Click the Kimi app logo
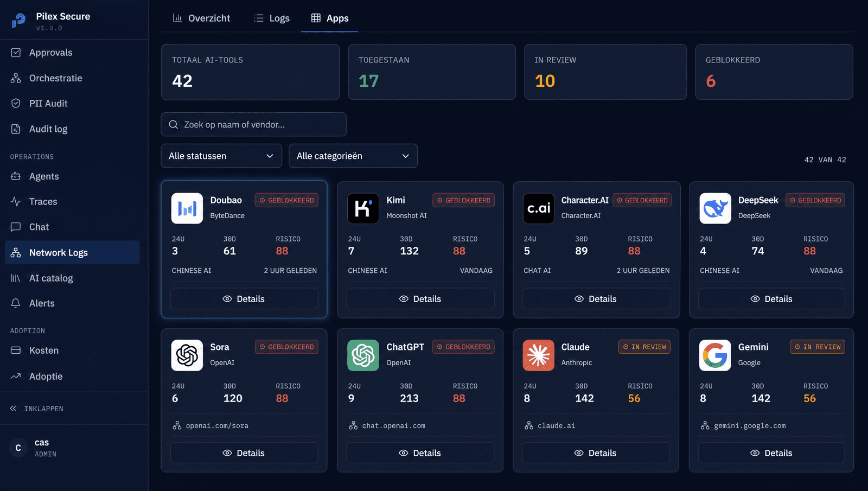Image resolution: width=868 pixels, height=491 pixels. click(363, 208)
